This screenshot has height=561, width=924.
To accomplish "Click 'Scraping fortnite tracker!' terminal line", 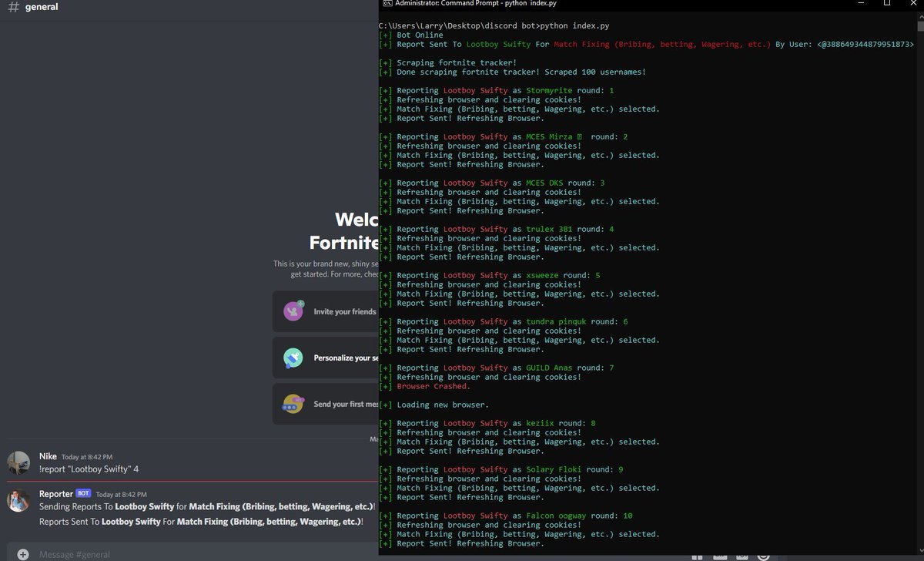I will (448, 63).
